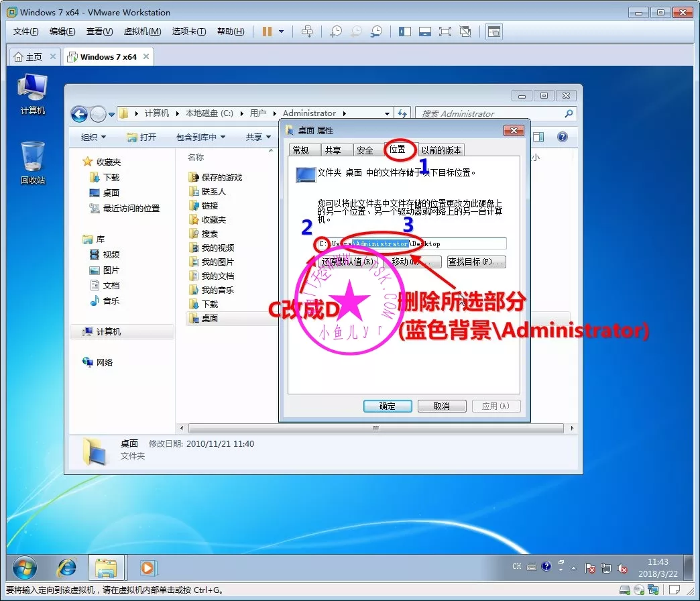Expand the power options arrow beside pause
This screenshot has height=601, width=700.
pyautogui.click(x=281, y=32)
